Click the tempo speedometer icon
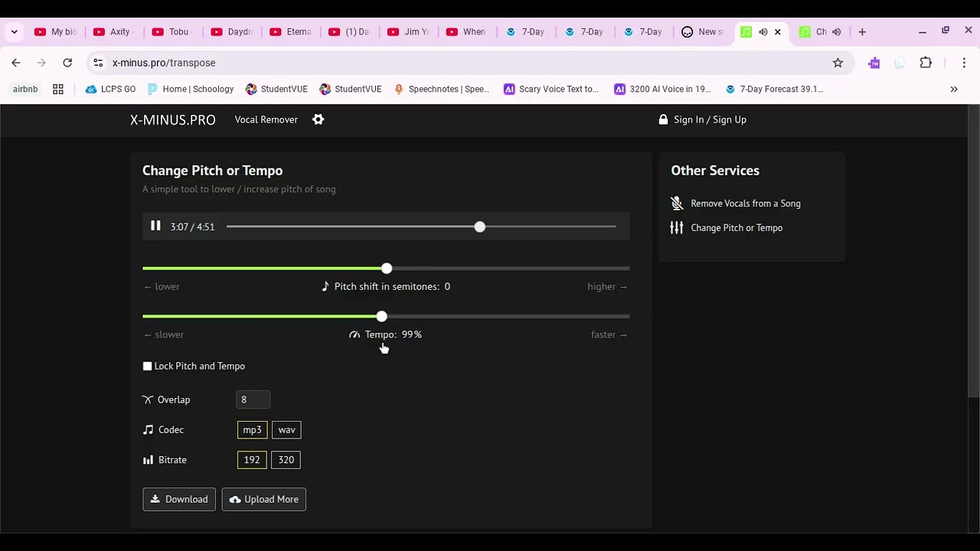The image size is (980, 551). [354, 334]
